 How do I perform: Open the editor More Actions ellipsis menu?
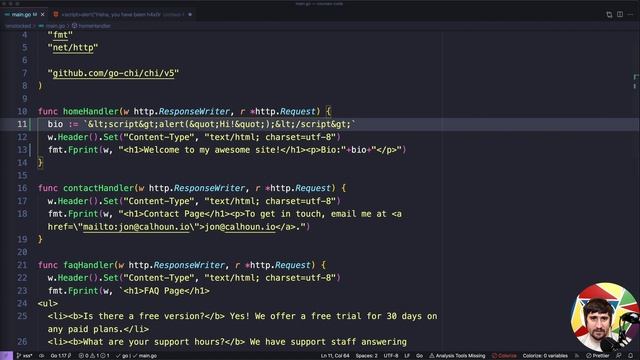click(631, 14)
